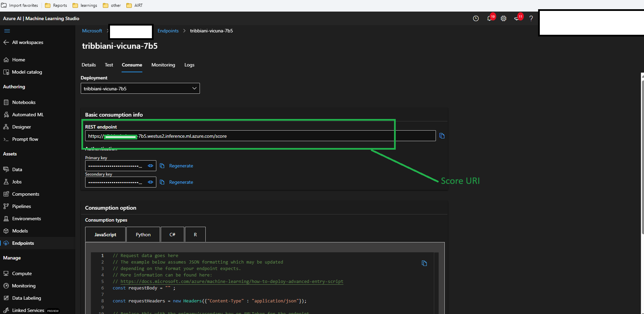The width and height of the screenshot is (644, 314).
Task: Open the recent history clock icon
Action: coord(476,19)
